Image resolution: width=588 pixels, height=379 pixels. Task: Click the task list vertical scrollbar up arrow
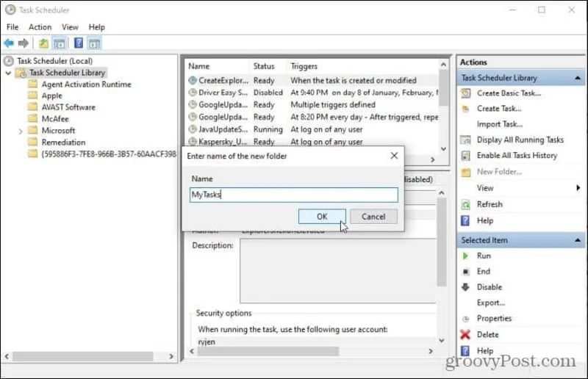tap(443, 65)
